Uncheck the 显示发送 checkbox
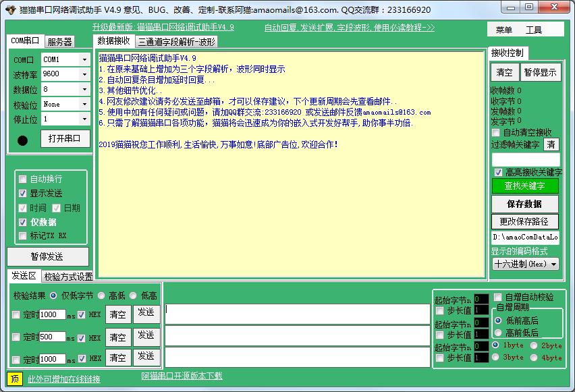The height and width of the screenshot is (392, 575). pos(23,193)
